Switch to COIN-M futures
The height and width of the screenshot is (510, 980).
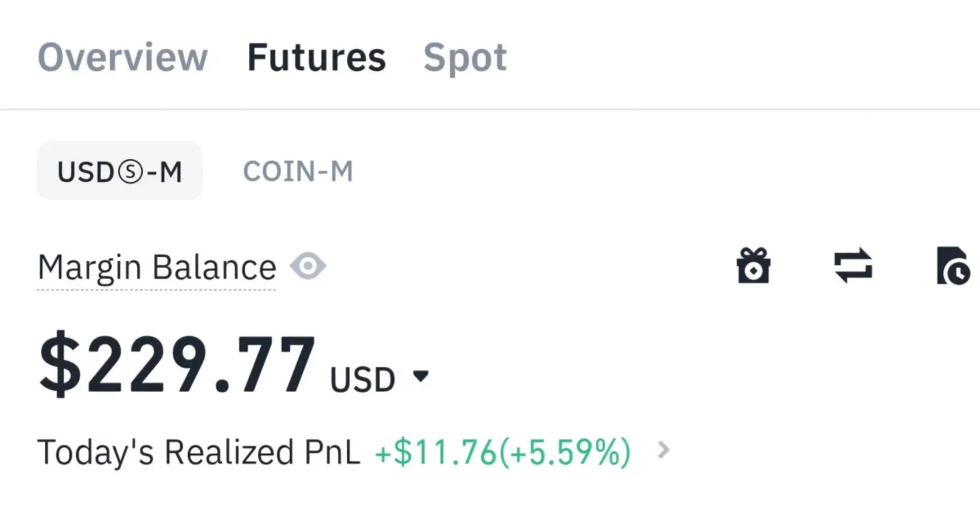298,171
